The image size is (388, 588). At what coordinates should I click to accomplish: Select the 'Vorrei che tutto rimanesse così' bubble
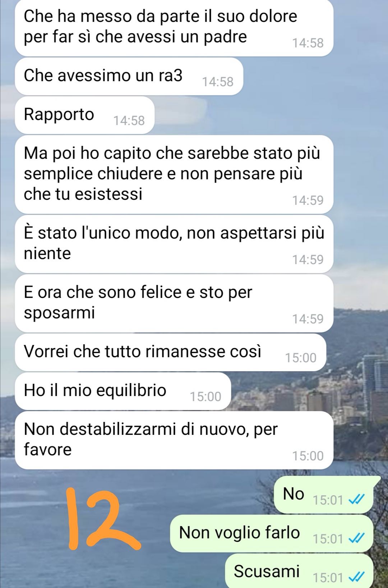171,352
